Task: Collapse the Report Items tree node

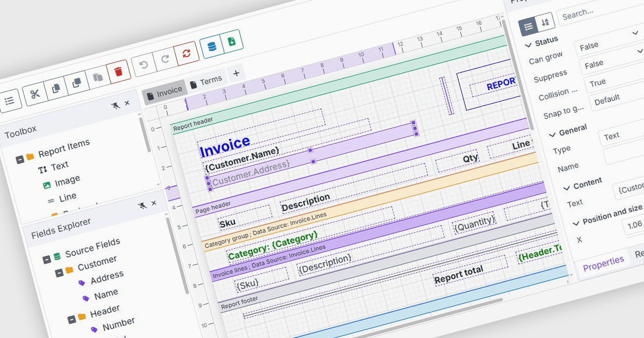Action: tap(20, 159)
